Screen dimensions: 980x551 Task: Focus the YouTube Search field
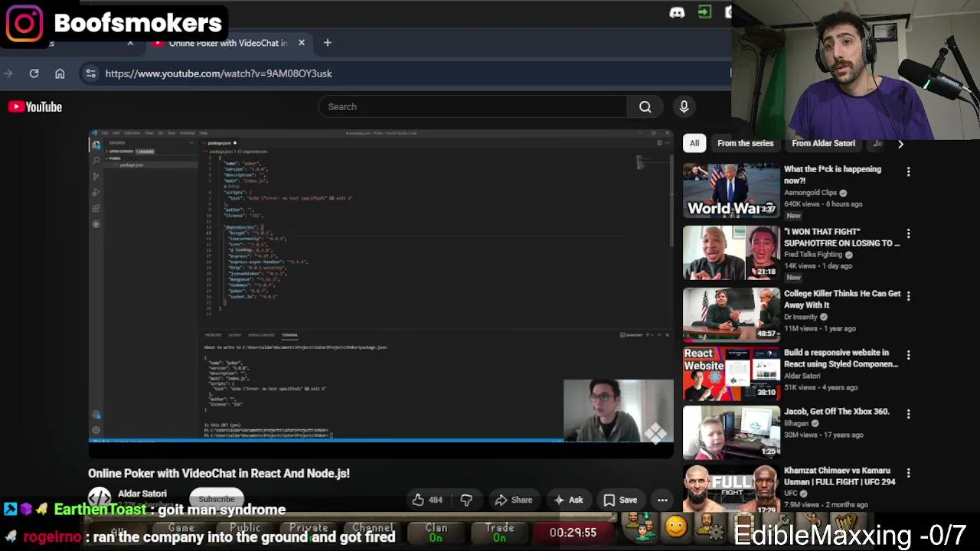click(x=472, y=107)
